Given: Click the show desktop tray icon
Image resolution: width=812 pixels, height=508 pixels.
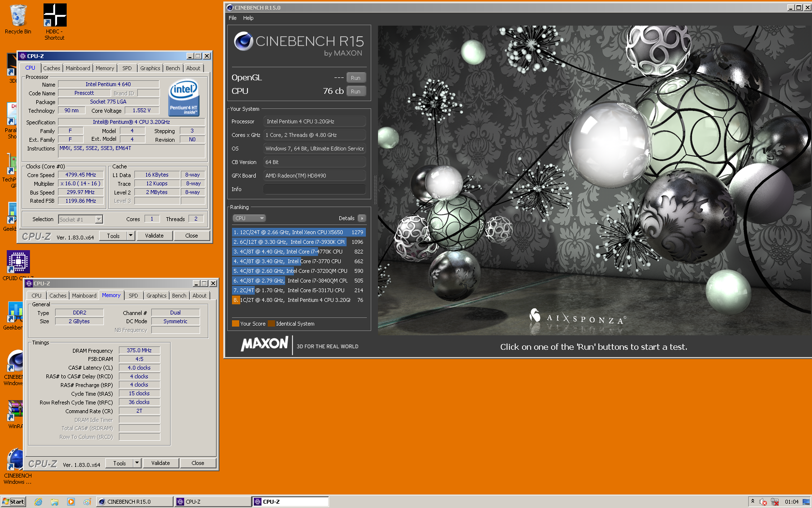Looking at the screenshot, I should click(x=806, y=502).
